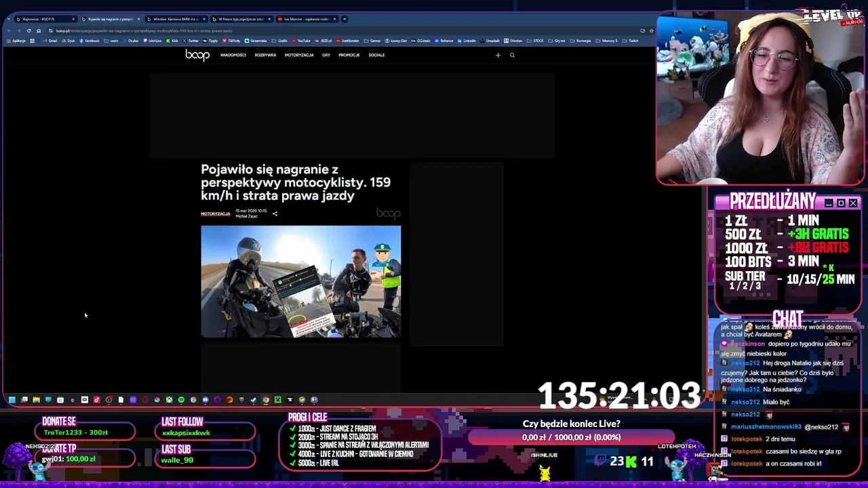Screen dimensions: 868x488
Task: Open WIADOMOŚCI section in boop menu
Action: 233,55
